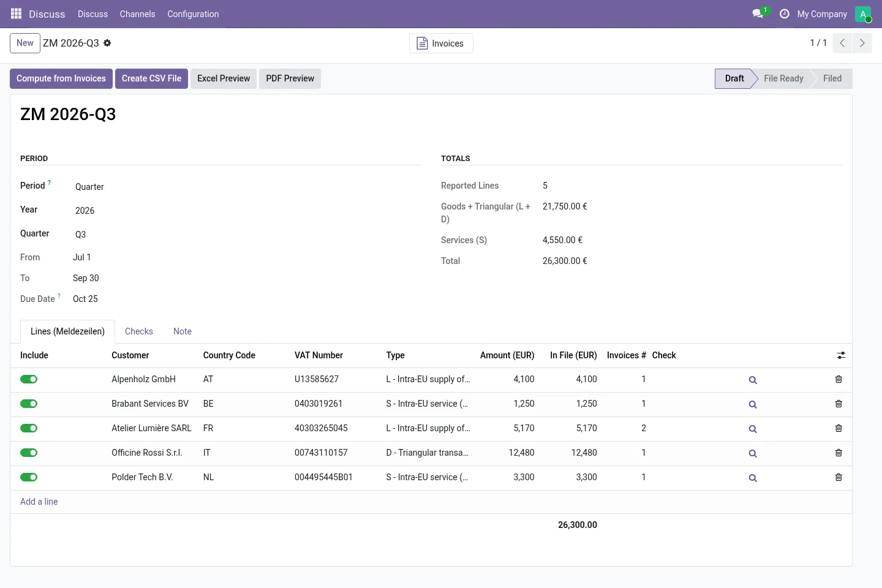Sort by Amount (EUR) column header

coord(507,355)
